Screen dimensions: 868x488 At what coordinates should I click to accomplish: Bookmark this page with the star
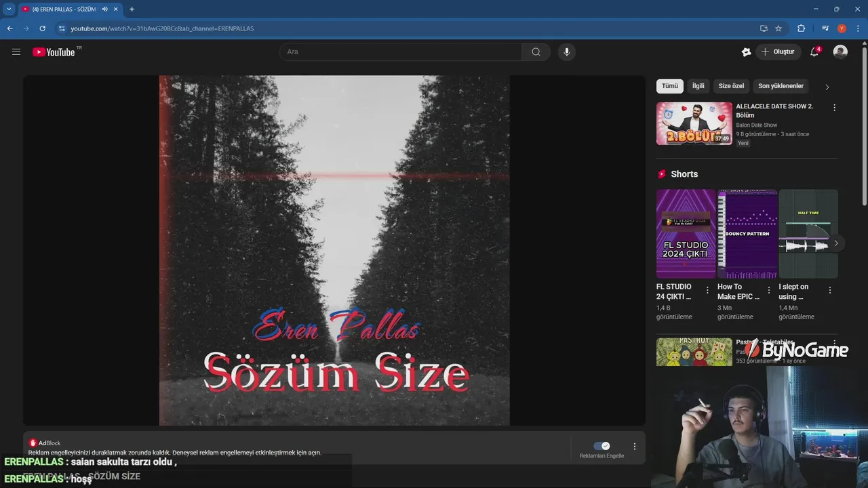click(x=778, y=28)
